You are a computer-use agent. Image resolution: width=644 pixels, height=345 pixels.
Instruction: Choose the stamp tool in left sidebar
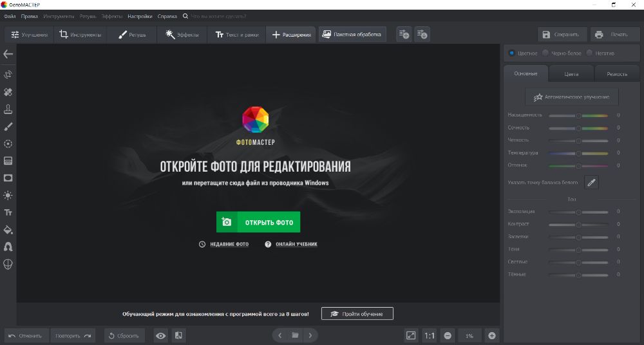pyautogui.click(x=8, y=109)
